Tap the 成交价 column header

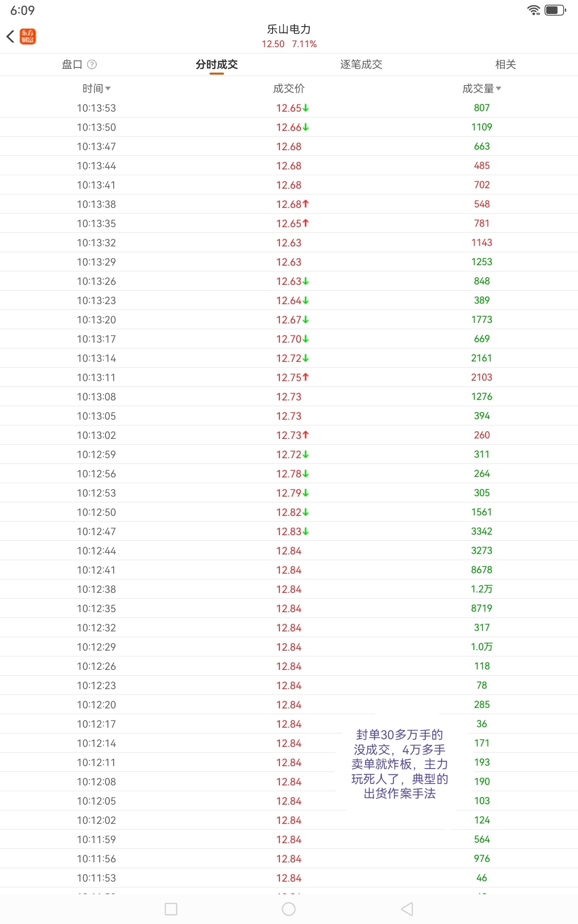point(289,89)
